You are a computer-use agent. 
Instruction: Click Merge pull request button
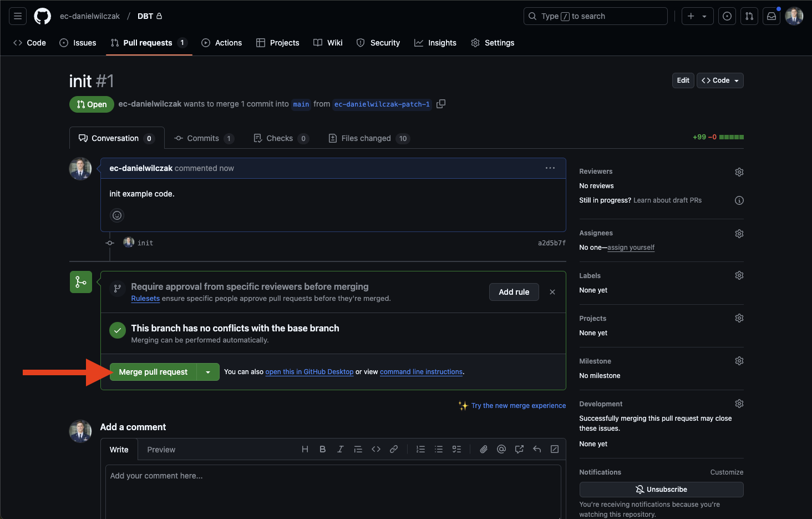[x=153, y=372]
